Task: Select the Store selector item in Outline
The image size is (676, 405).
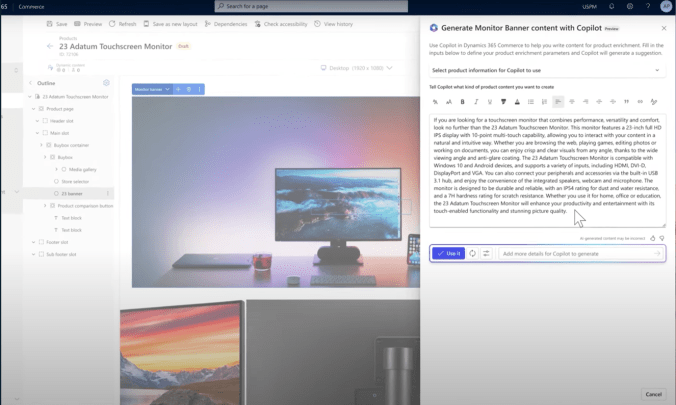Action: coord(75,181)
